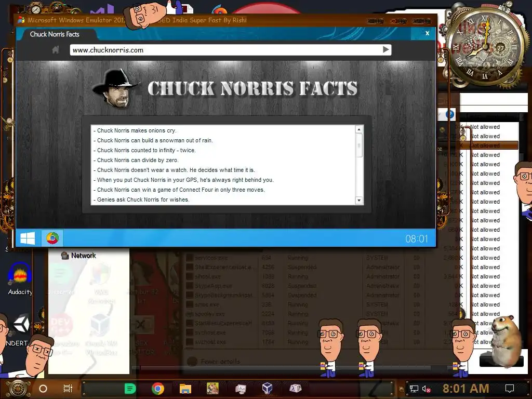Click the fact about not wearing a watch

[x=174, y=170]
